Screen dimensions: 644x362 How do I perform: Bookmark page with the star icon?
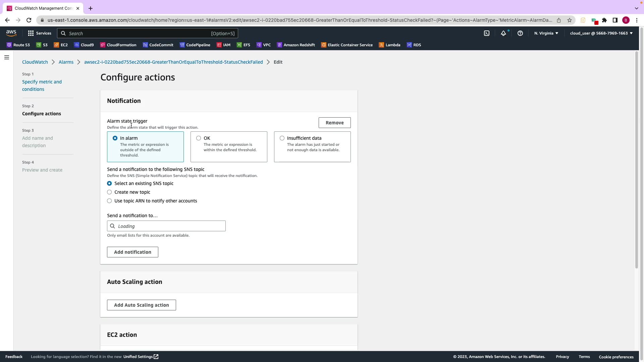[x=569, y=20]
